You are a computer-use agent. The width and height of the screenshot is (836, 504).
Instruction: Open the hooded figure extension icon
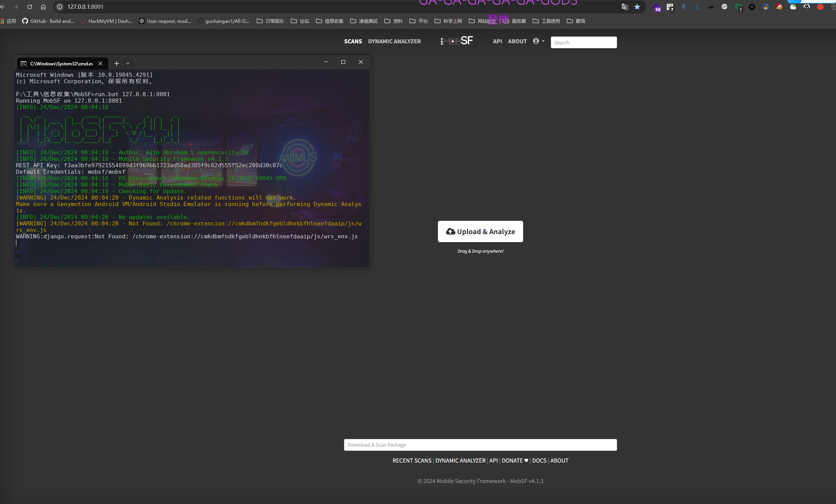(x=807, y=7)
